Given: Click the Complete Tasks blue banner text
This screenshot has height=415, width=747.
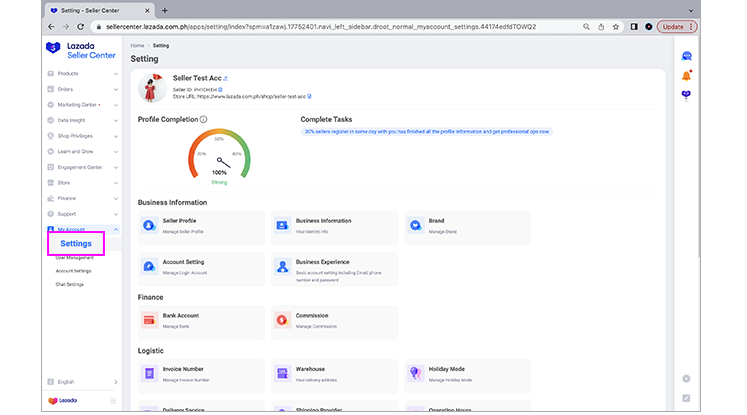Looking at the screenshot, I should 426,132.
